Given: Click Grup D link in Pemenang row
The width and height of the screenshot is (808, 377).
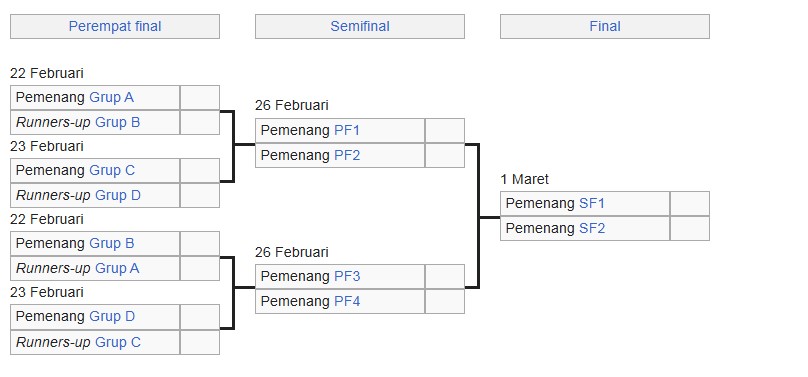Looking at the screenshot, I should pyautogui.click(x=112, y=316).
